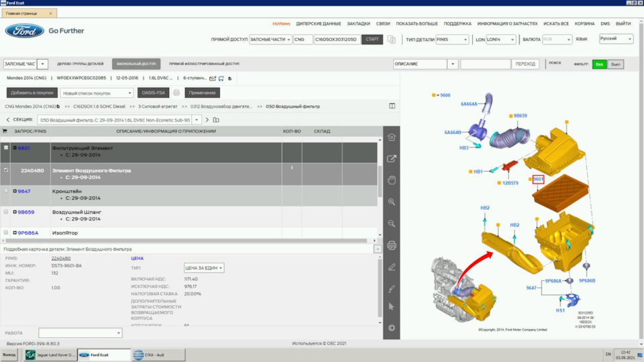Click the home icon in diagram toolbar
Image resolution: width=644 pixels, height=362 pixels.
coord(391,137)
